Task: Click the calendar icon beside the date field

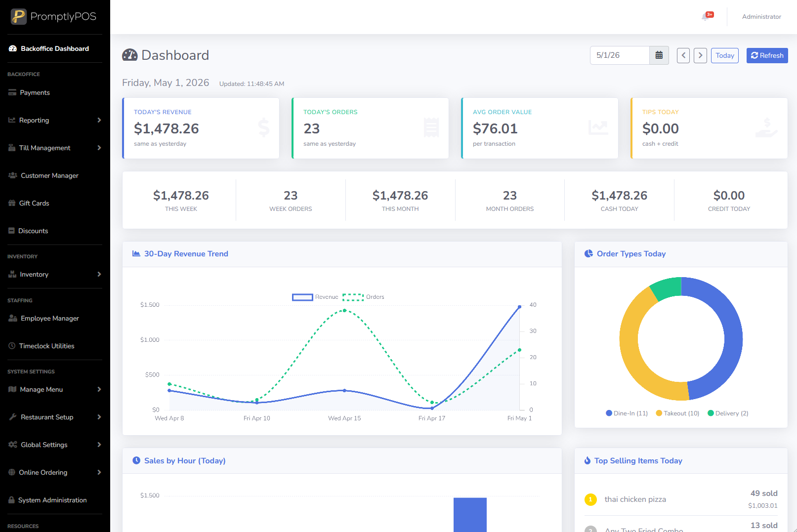Action: click(x=659, y=55)
